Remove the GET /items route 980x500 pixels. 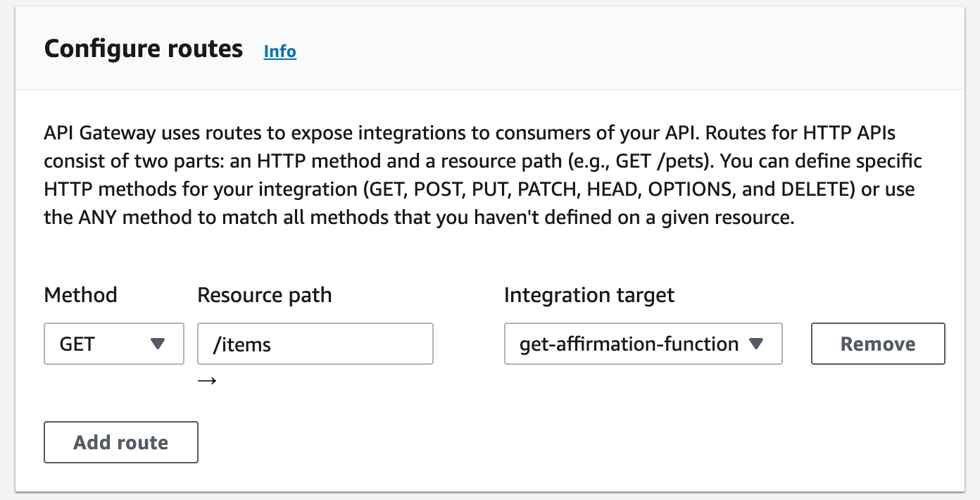(878, 344)
